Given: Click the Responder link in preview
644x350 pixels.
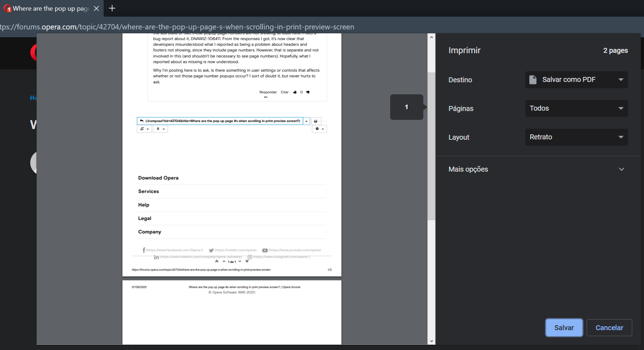Looking at the screenshot, I should coord(268,92).
